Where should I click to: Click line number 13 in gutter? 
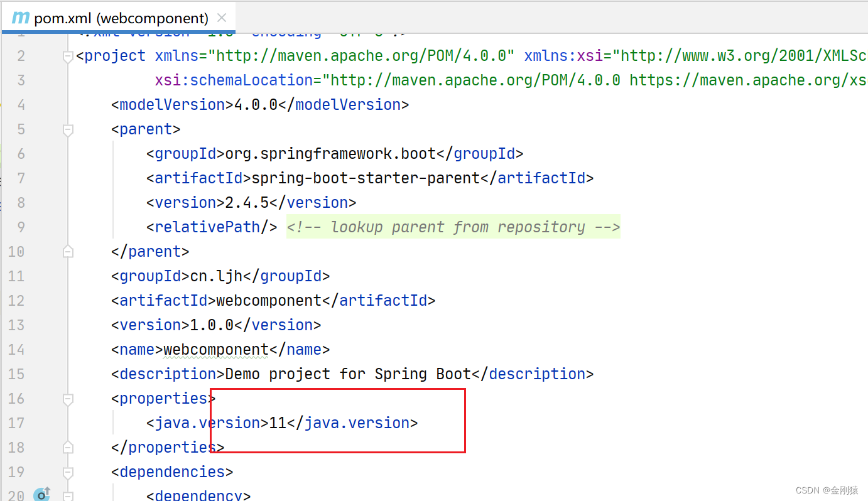[17, 325]
